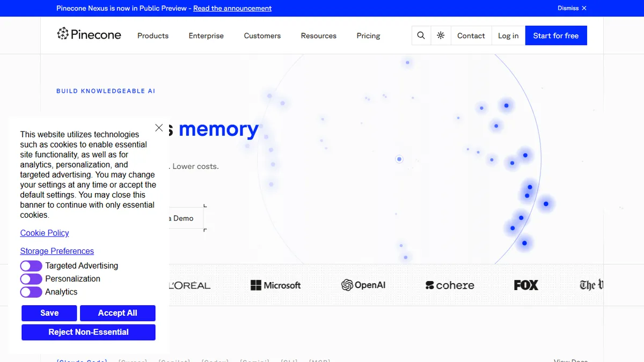Viewport: 644px width, 362px height.
Task: Click the BUILD KNOWLEDGEABLE AI label
Action: [106, 91]
